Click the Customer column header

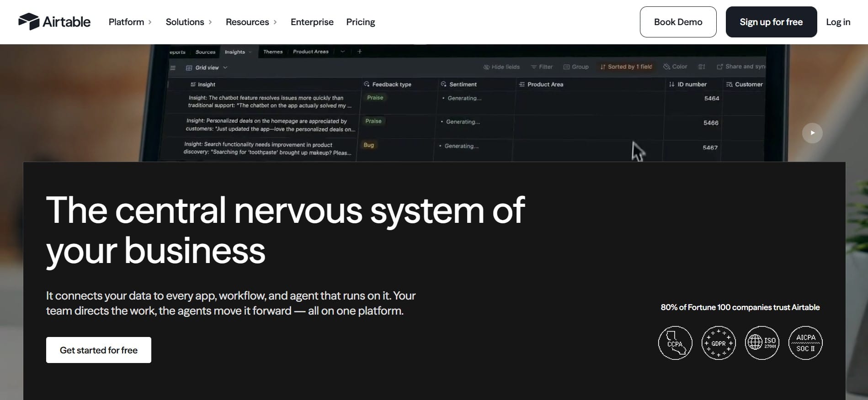pos(745,84)
